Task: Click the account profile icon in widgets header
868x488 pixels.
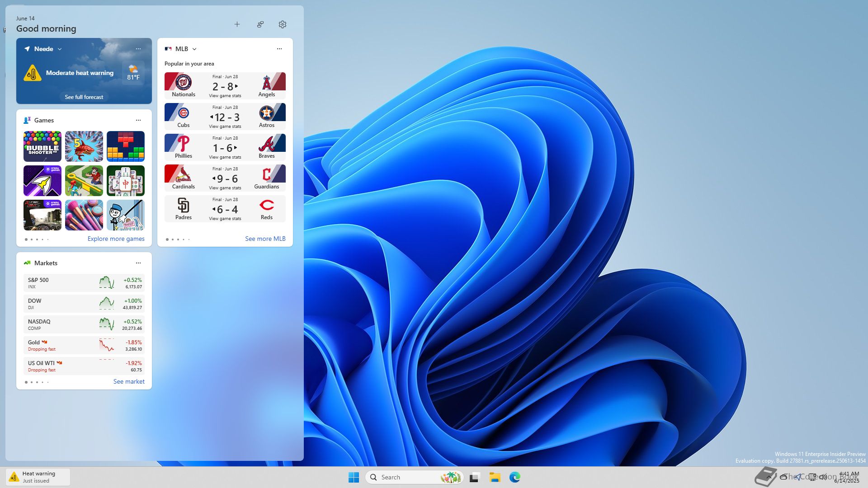Action: click(260, 24)
